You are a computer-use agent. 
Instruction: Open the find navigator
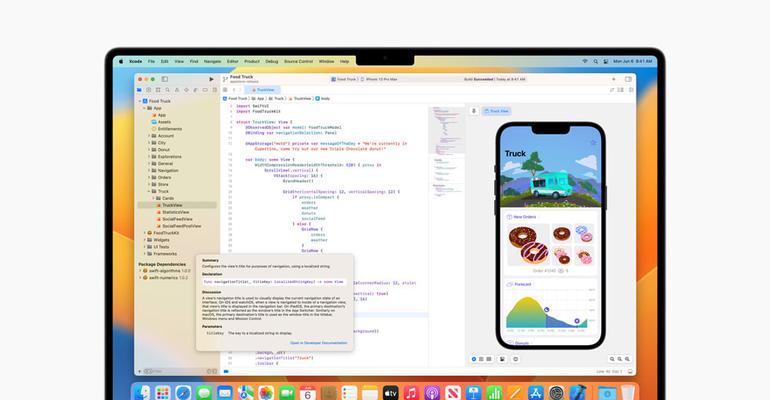coord(167,90)
